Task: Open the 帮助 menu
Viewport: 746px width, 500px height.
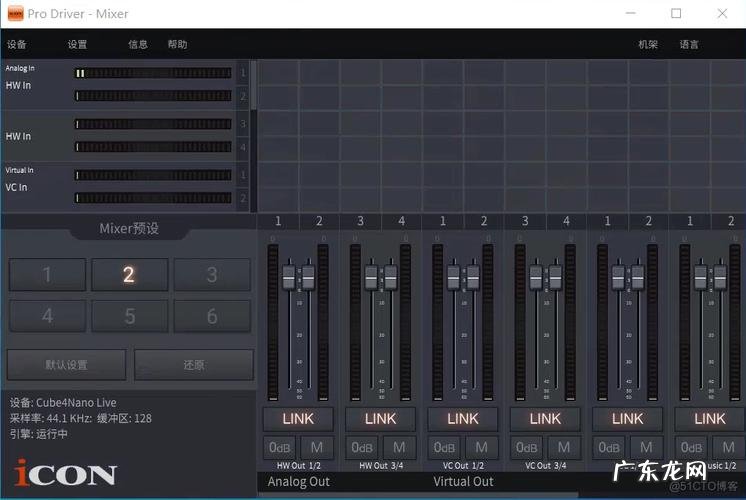Action: point(177,45)
